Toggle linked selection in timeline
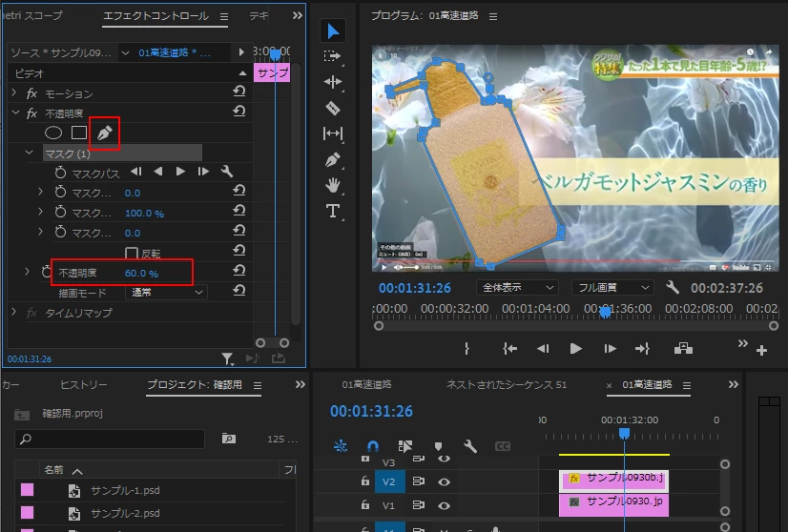Screen dimensions: 788x532 (x=404, y=446)
